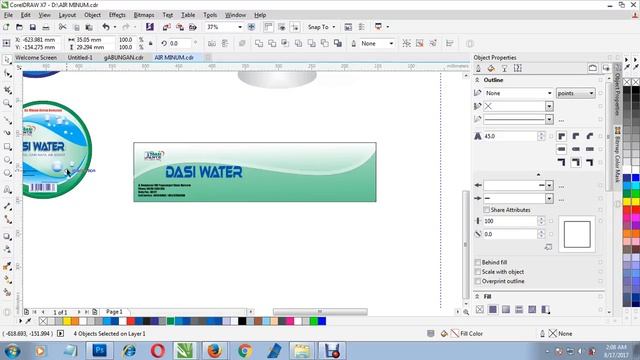The height and width of the screenshot is (360, 640).
Task: Select the Rectangle tool
Action: click(7, 147)
